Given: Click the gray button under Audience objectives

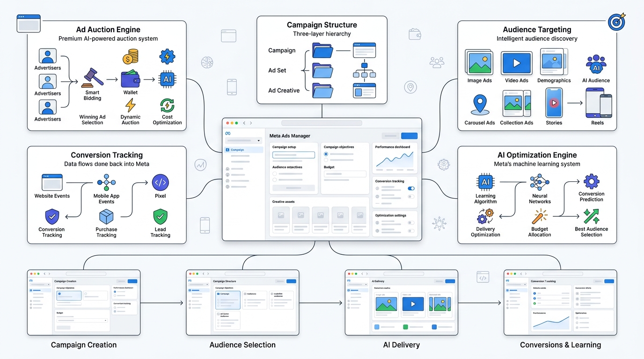Looking at the screenshot, I should tap(293, 188).
